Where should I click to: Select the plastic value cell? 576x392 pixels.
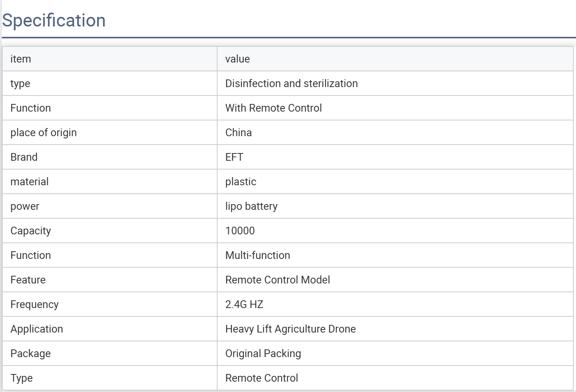tap(241, 181)
